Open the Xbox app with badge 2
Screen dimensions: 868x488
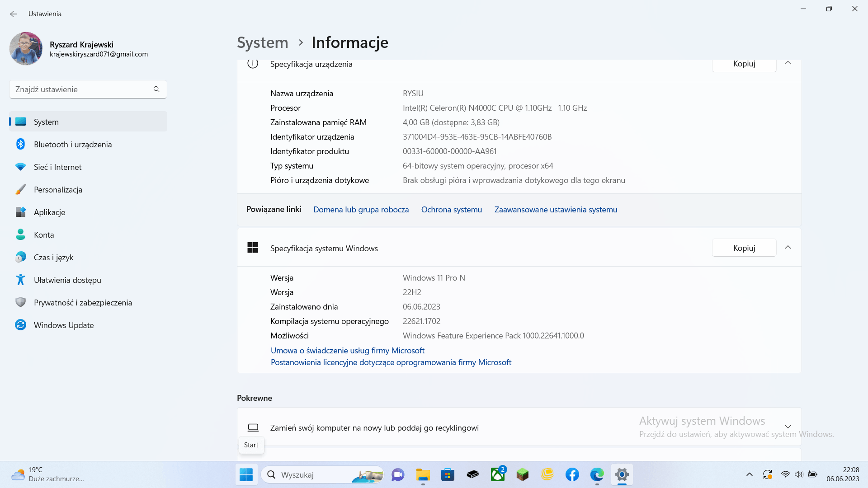(x=497, y=474)
